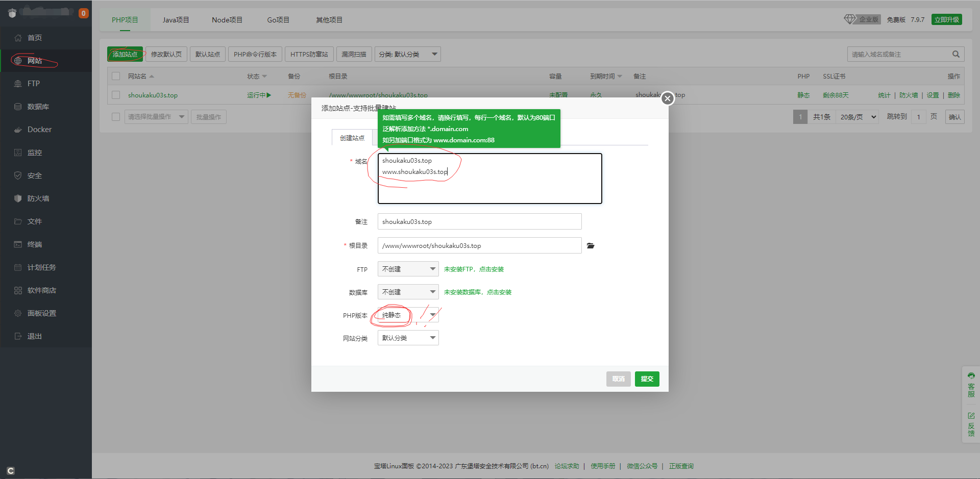
Task: Toggle the checkbox beside 请选择批量操作
Action: [x=116, y=117]
